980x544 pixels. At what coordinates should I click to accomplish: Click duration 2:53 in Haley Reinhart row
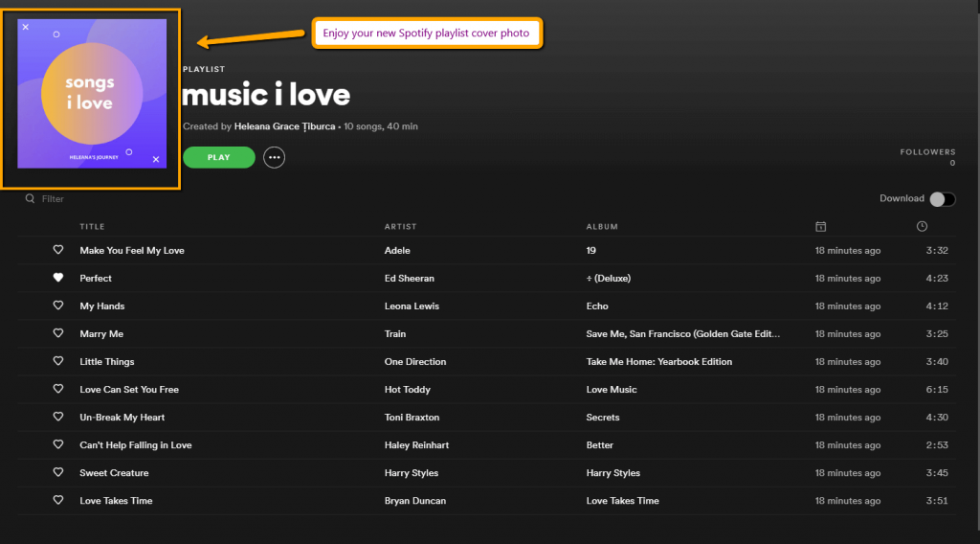point(937,445)
